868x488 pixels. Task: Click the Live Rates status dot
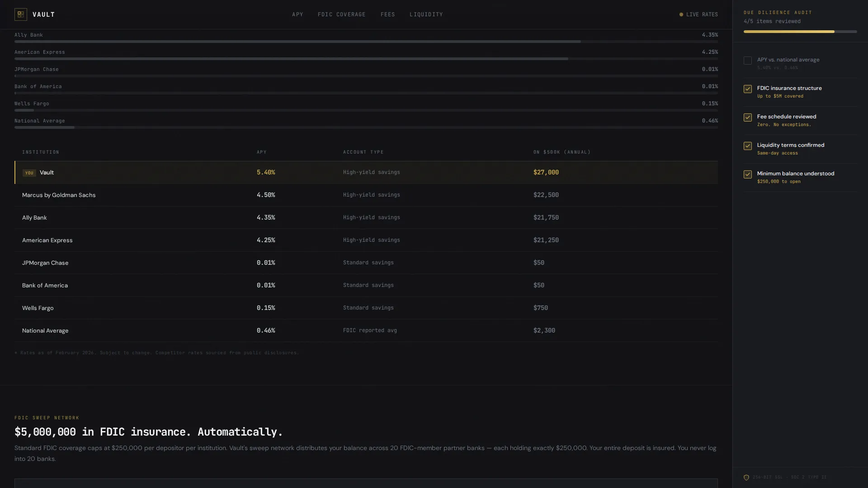coord(681,14)
